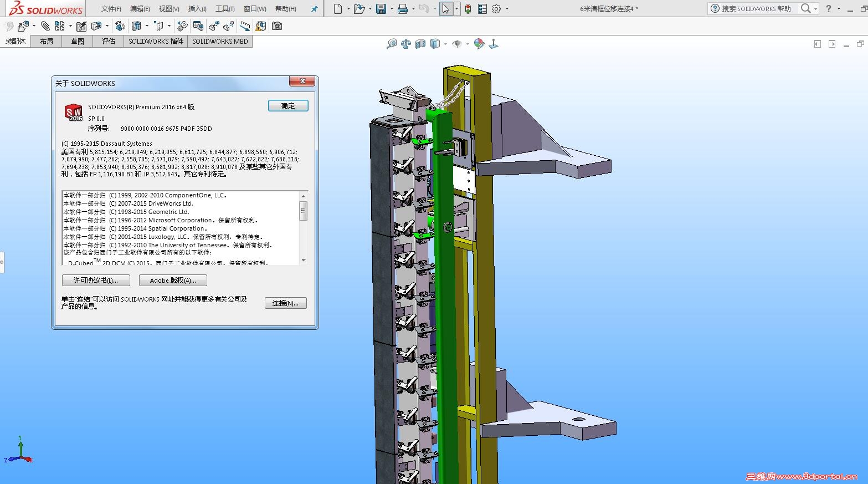
Task: Toggle the menu bar pin
Action: coord(315,9)
